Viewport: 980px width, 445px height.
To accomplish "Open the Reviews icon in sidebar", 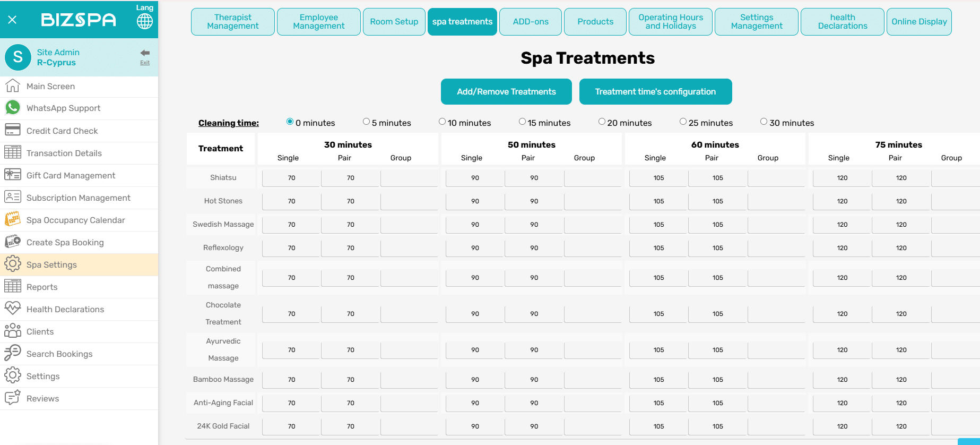I will pos(13,398).
